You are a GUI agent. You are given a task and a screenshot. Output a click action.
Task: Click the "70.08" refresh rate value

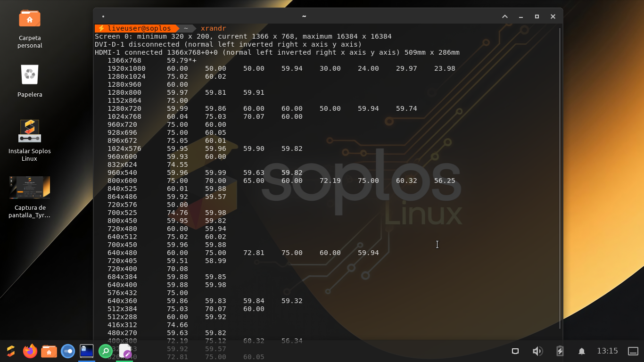pyautogui.click(x=178, y=269)
